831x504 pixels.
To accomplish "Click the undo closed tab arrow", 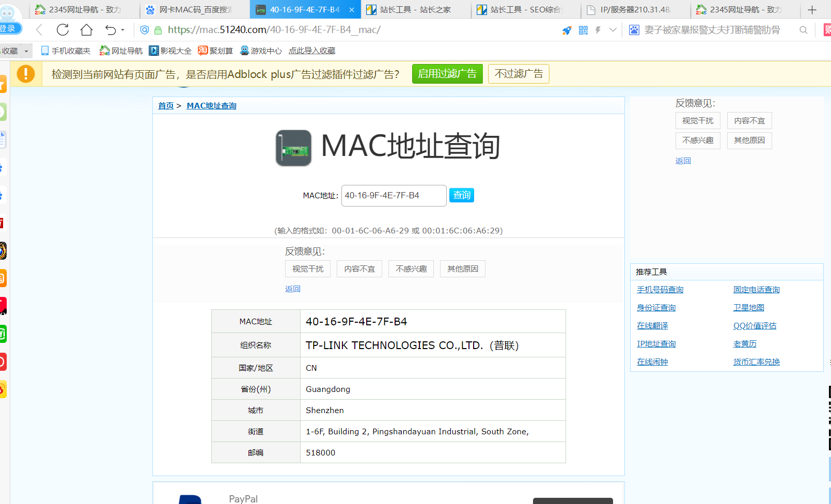I will [110, 30].
